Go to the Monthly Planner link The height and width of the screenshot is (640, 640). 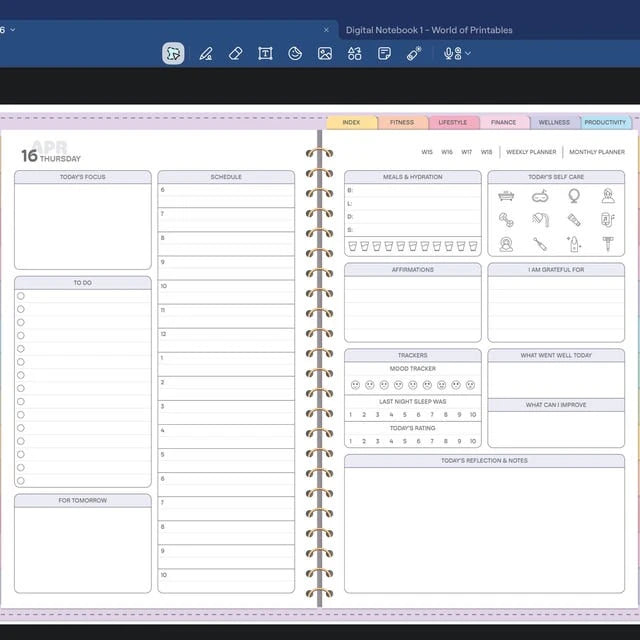coord(597,152)
